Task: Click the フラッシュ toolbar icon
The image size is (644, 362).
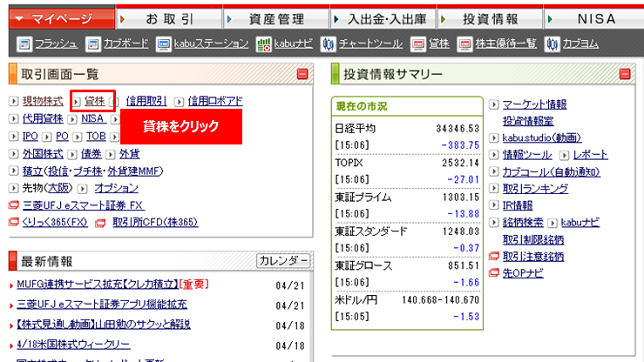Action: pyautogui.click(x=24, y=44)
